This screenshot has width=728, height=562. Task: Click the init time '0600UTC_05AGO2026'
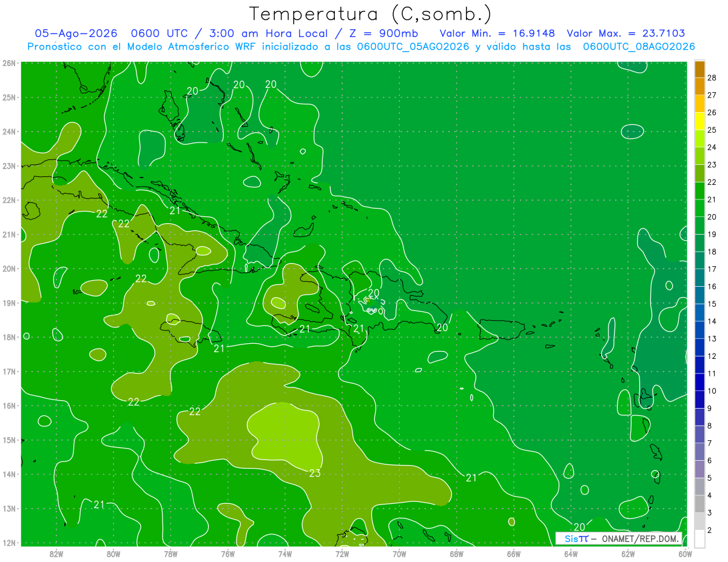(x=413, y=47)
